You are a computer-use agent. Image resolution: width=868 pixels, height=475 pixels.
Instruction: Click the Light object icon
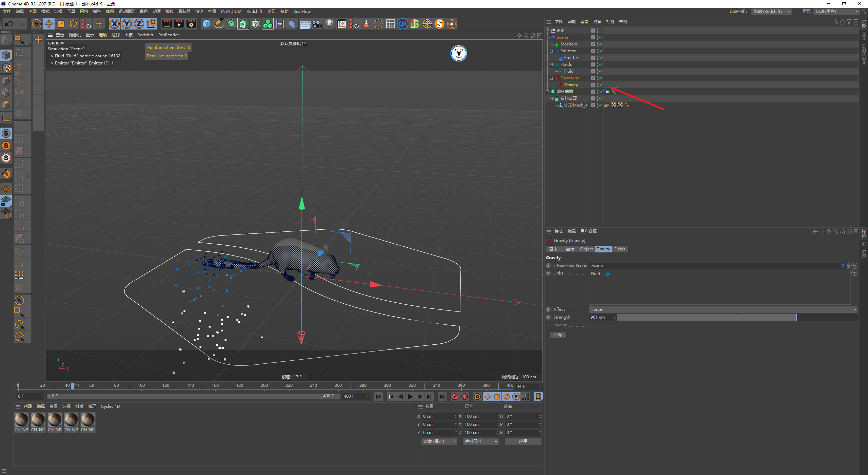tap(329, 24)
